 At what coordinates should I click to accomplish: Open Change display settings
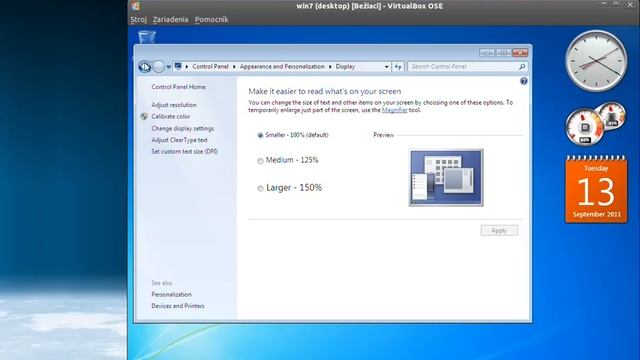pyautogui.click(x=182, y=128)
